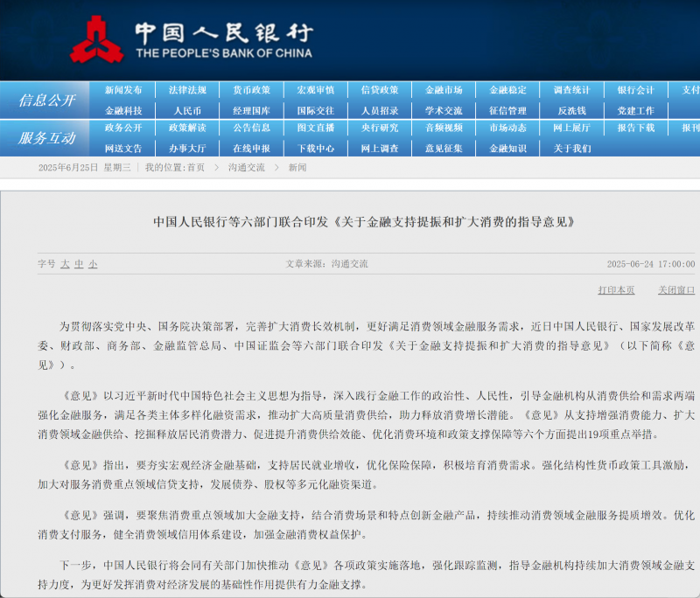Screen dimensions: 700x598
Task: Go to 学术交流 page
Action: tap(444, 110)
